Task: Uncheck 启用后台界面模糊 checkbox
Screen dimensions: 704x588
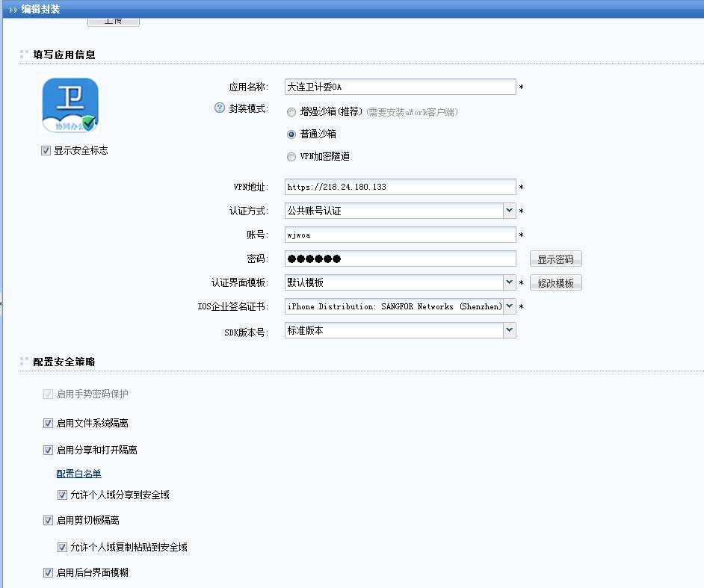Action: (x=49, y=573)
